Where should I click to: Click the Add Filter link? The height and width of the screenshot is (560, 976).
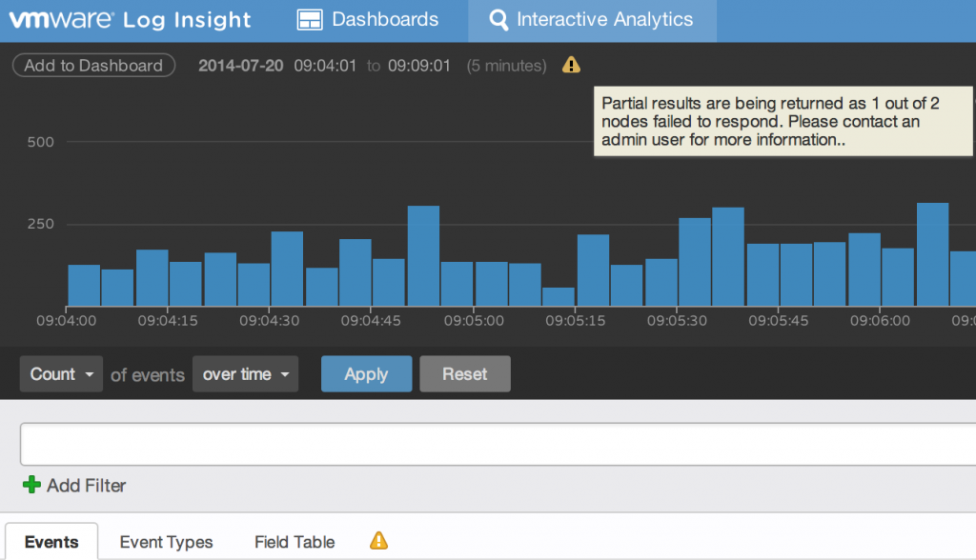click(84, 486)
